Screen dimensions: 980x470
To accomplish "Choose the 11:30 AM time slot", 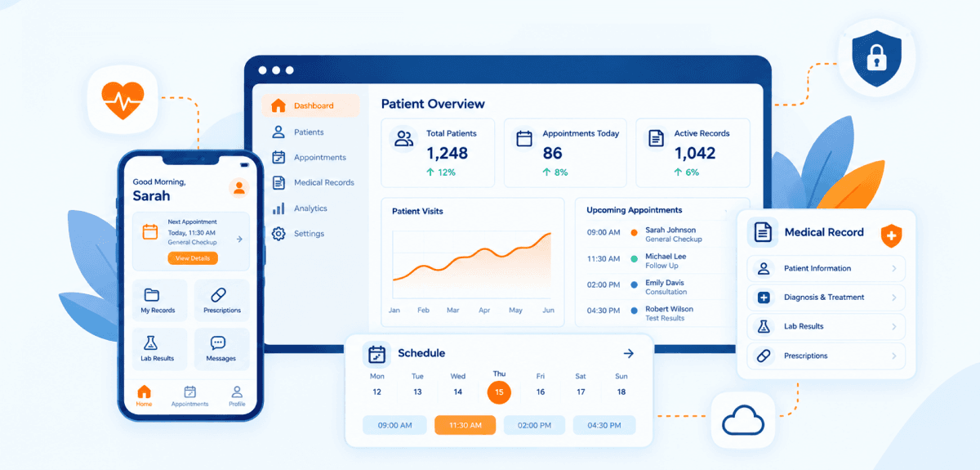I will [465, 425].
